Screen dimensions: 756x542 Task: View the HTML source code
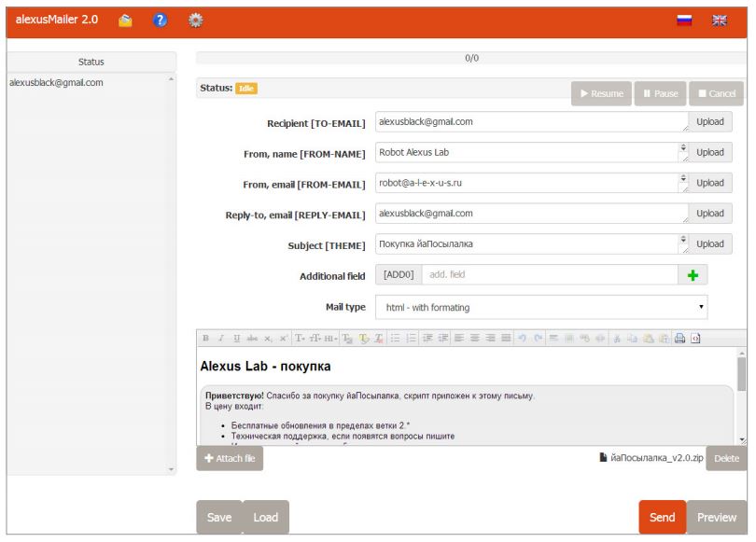pos(695,339)
